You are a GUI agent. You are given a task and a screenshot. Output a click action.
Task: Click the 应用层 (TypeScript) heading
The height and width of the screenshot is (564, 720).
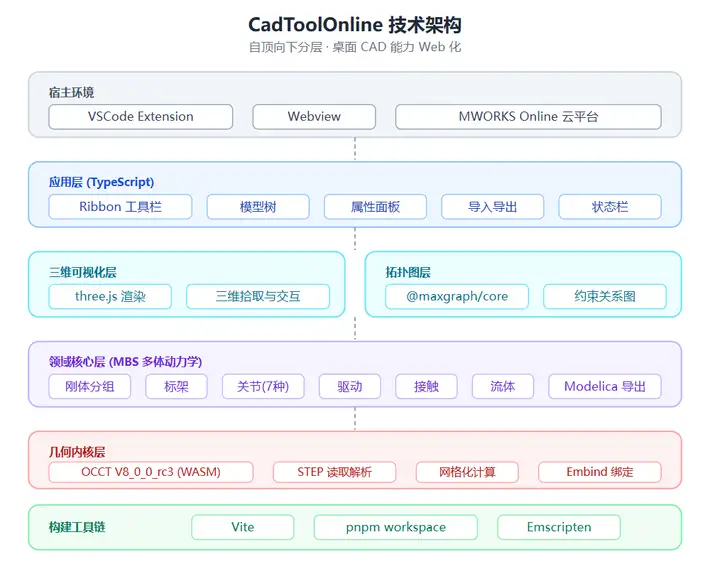101,182
